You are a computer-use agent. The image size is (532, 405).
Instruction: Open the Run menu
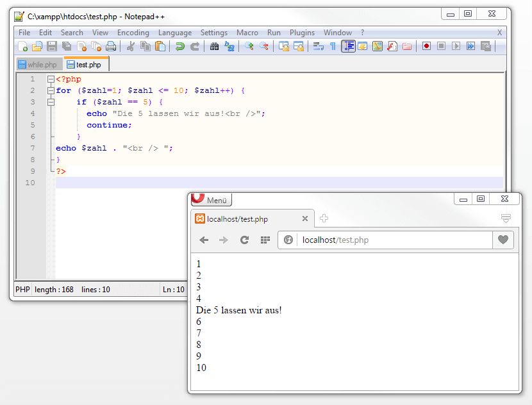pos(274,33)
